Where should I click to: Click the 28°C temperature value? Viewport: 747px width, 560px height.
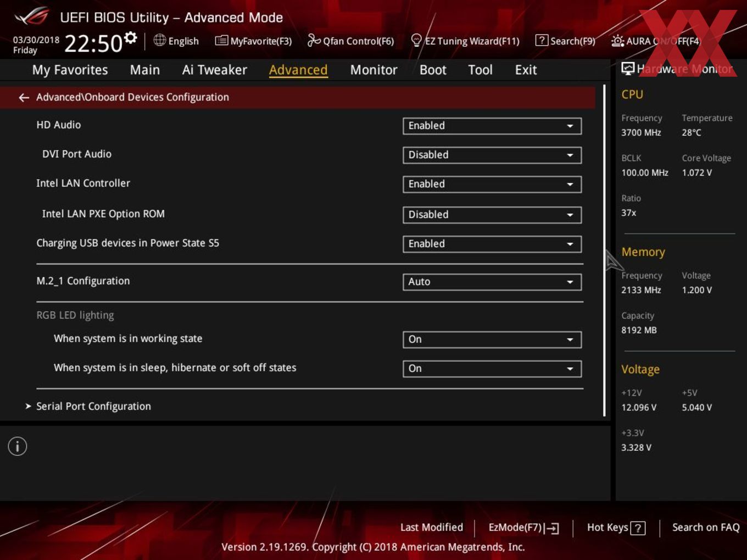(x=692, y=132)
